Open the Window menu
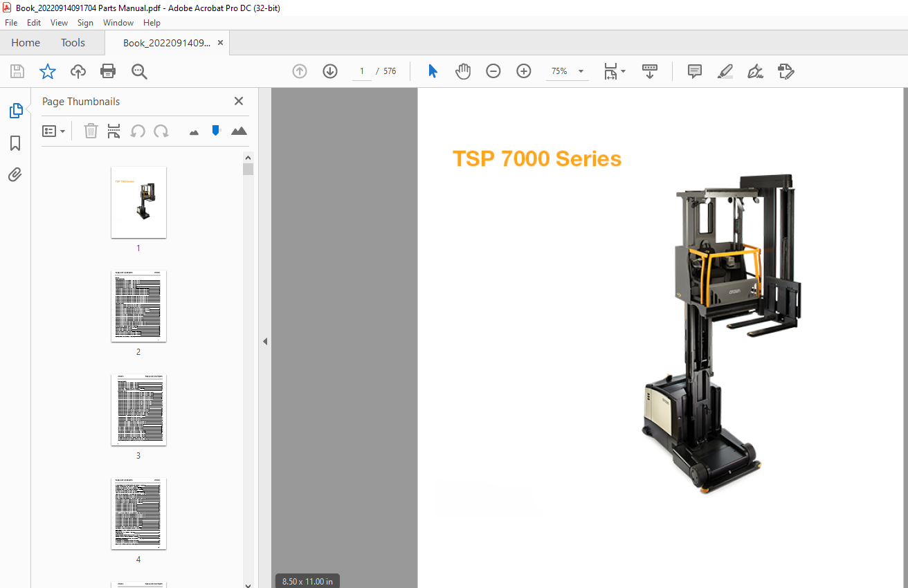 118,23
